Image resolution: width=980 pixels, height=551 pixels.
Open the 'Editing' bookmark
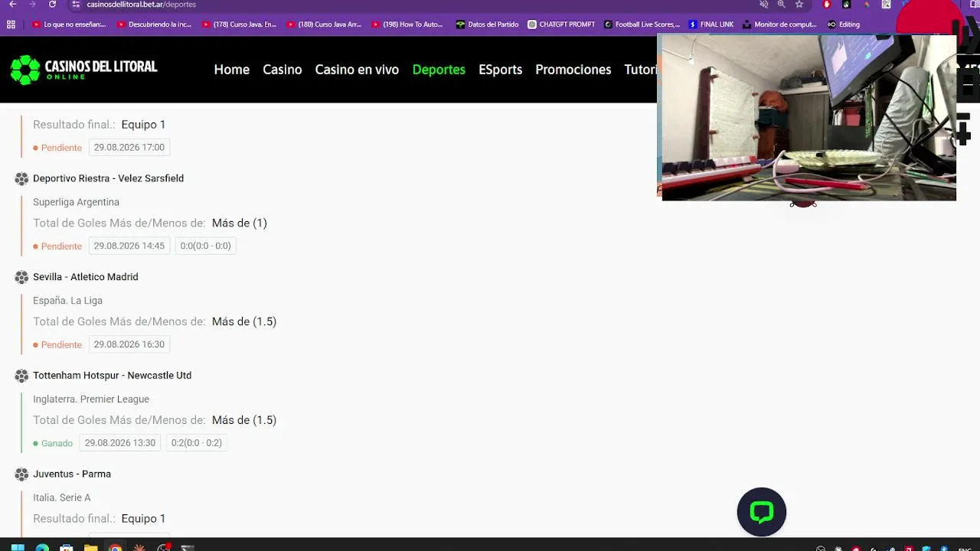(843, 24)
